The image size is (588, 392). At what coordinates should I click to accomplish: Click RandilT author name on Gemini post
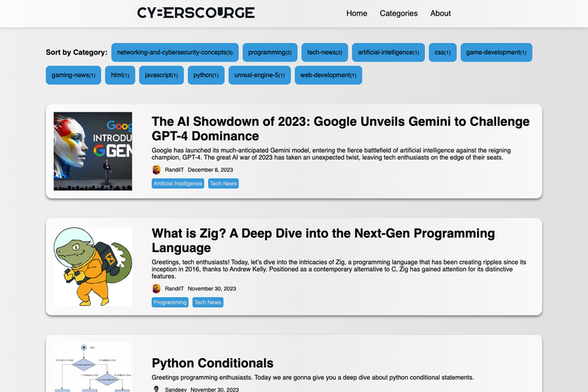(174, 170)
